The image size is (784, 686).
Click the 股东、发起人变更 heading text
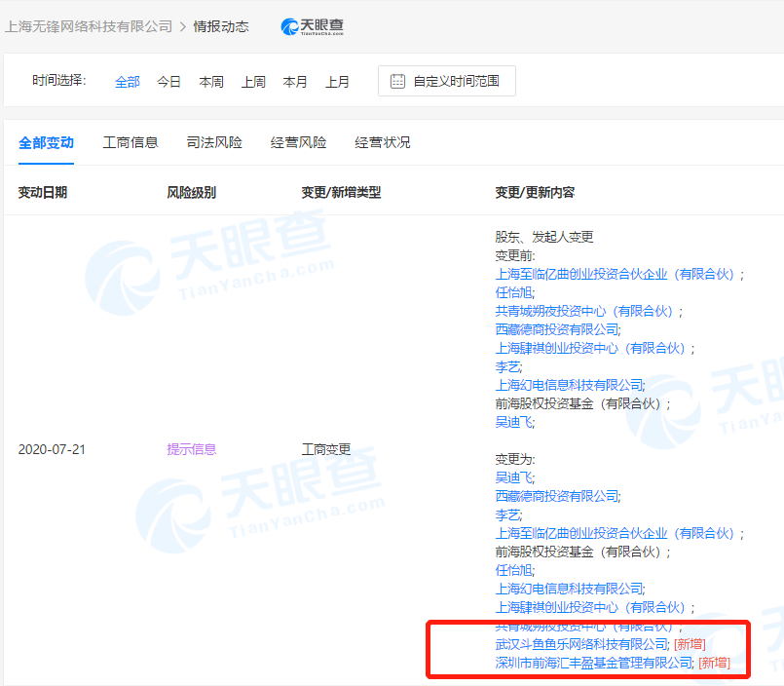click(x=544, y=237)
